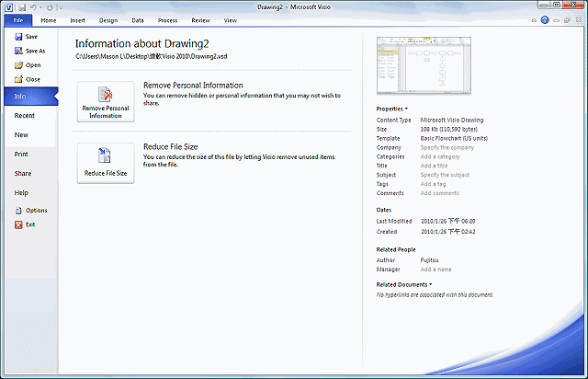Minimize the document window in ribbon corner
The image size is (588, 379).
coord(556,20)
